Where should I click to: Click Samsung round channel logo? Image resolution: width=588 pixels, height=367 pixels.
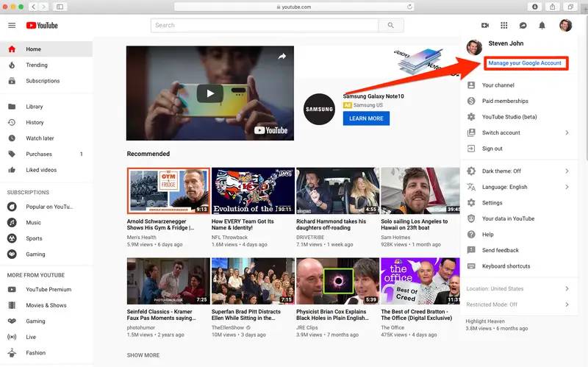[x=319, y=109]
